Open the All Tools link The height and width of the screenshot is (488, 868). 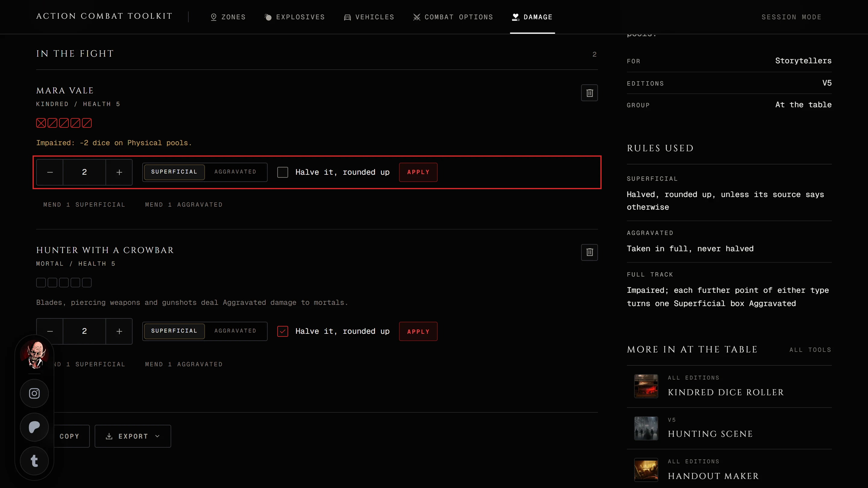(x=810, y=350)
